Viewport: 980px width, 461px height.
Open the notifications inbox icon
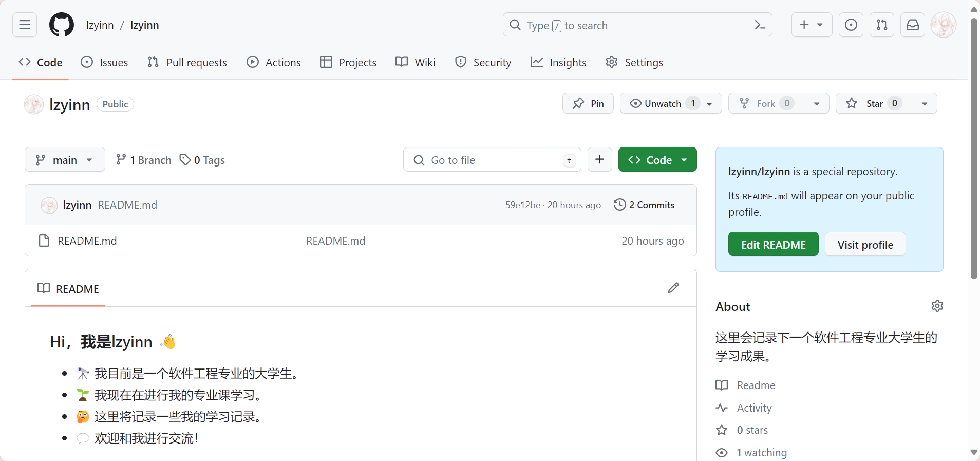coord(913,25)
